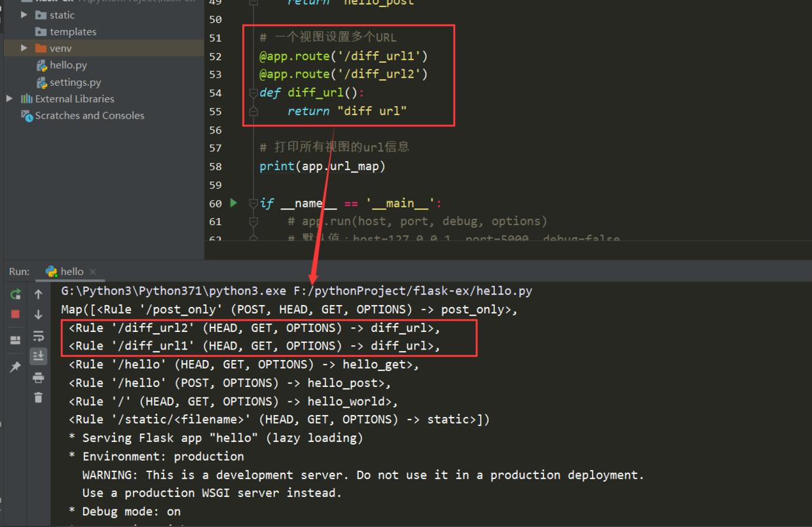Select the hello tab in Run panel
The image size is (812, 527).
pos(71,271)
